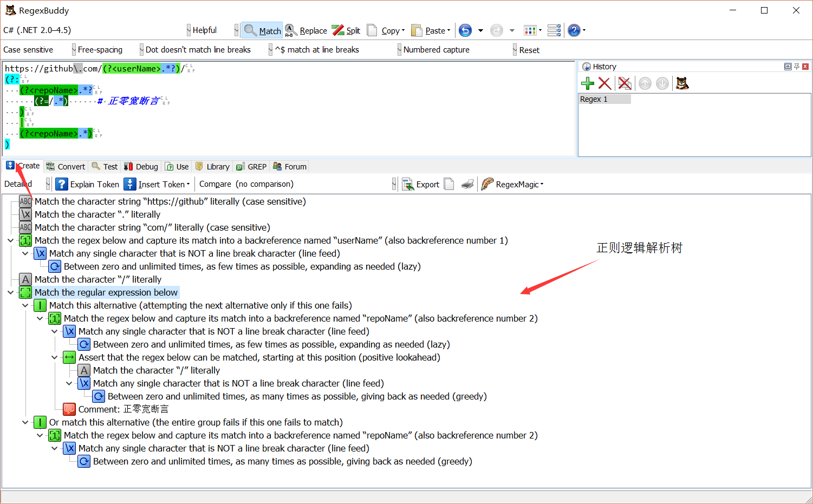This screenshot has width=813, height=504.
Task: Click the blank page copy icon beside Export
Action: (449, 184)
